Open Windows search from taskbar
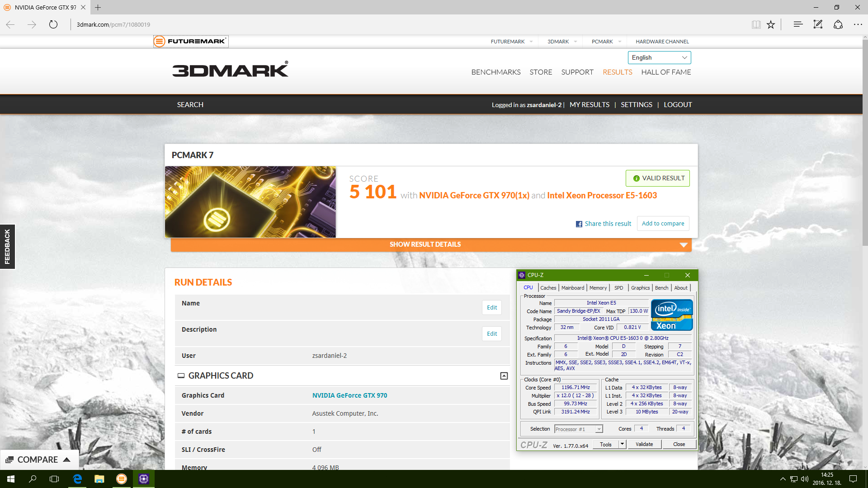Viewport: 868px width, 488px height. tap(33, 479)
